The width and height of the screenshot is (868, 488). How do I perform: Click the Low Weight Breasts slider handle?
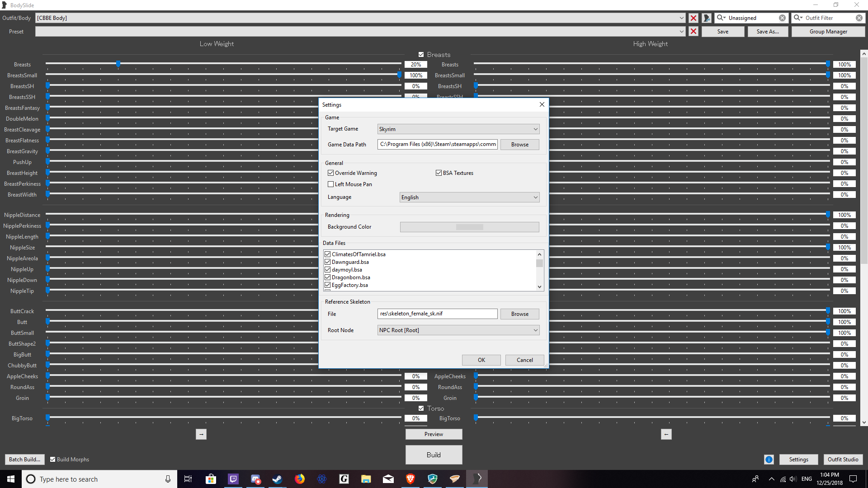(x=118, y=64)
